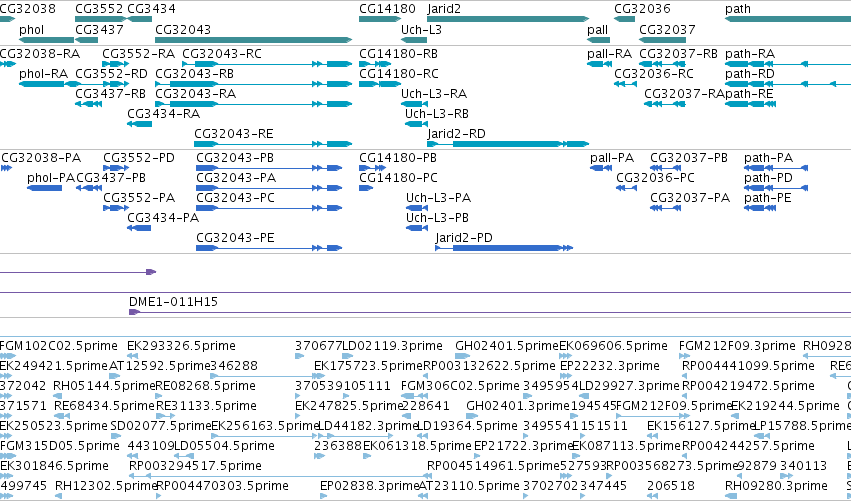Select transcript path-RD label
The height and width of the screenshot is (501, 851).
click(x=750, y=74)
